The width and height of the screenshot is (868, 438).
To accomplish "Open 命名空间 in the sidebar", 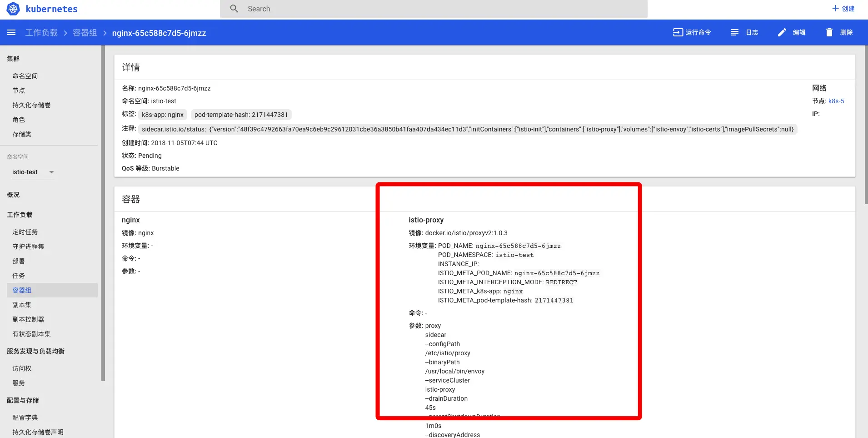I will (25, 76).
